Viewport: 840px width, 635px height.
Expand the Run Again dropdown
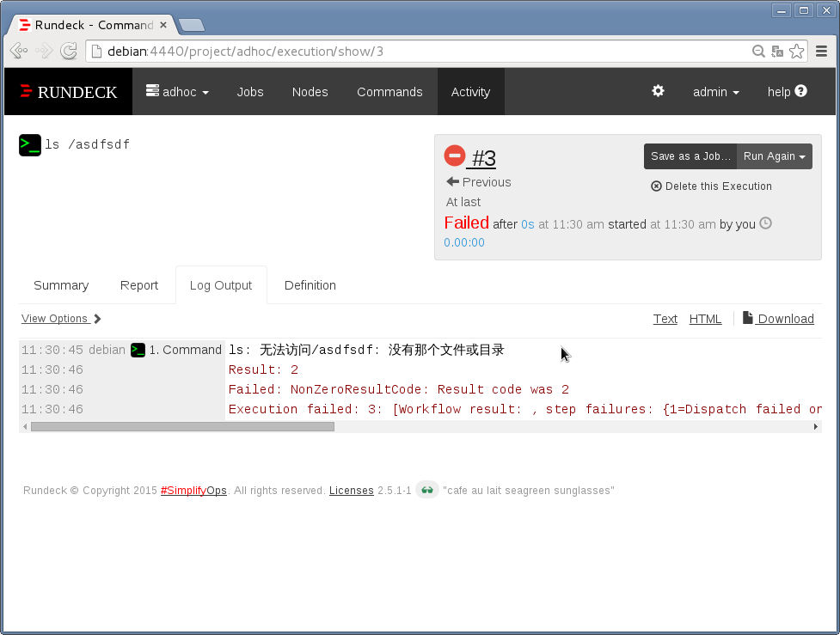774,156
